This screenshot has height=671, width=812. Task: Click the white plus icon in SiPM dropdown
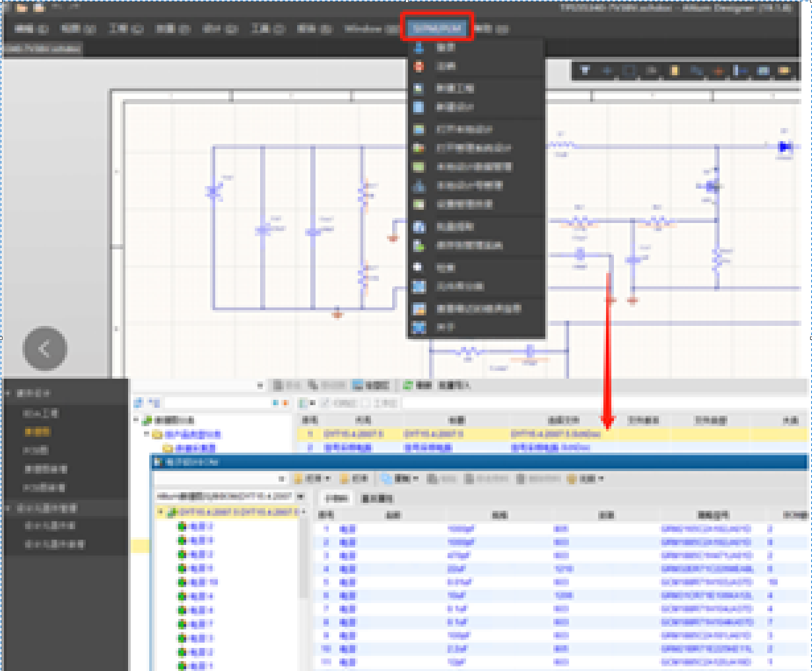(419, 267)
